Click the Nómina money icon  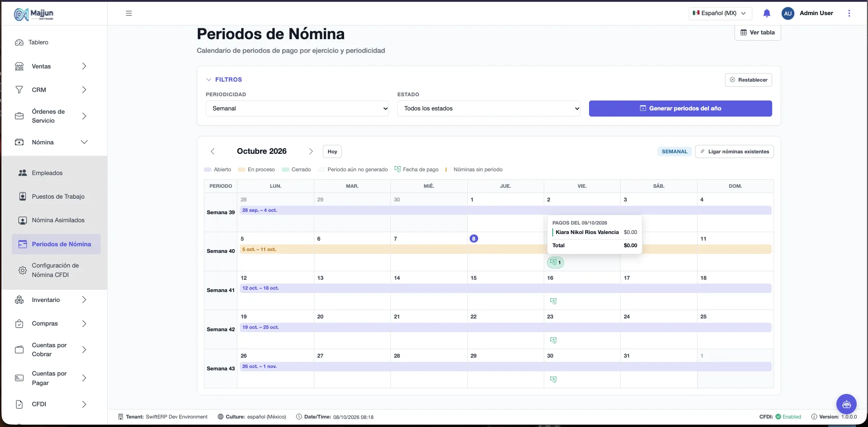pos(19,142)
